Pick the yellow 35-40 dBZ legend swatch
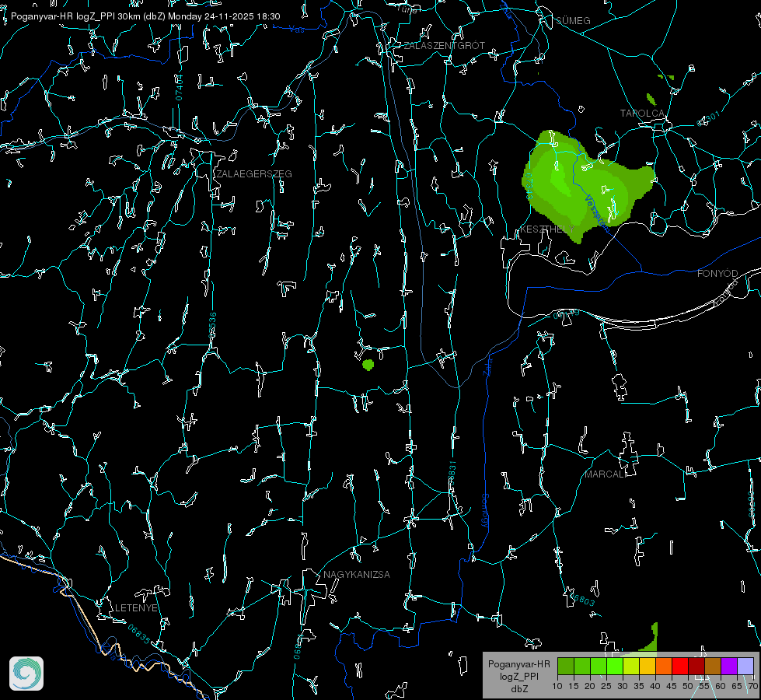The image size is (761, 700). (648, 666)
